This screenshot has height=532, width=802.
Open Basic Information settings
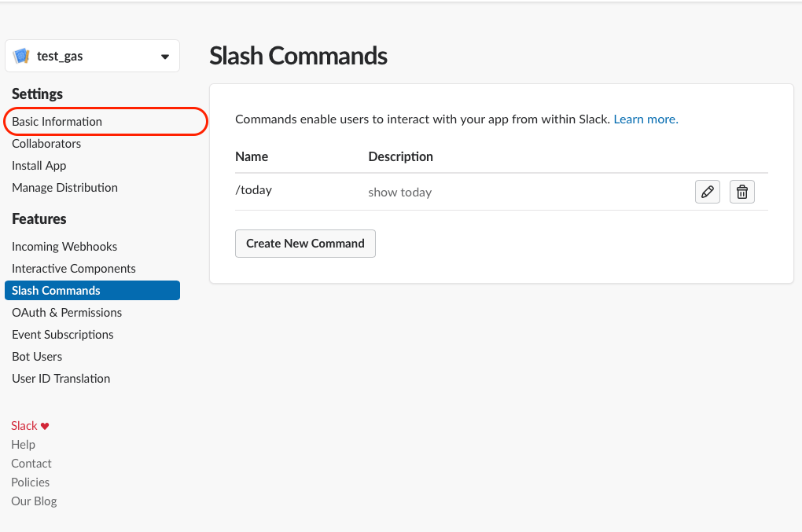[x=57, y=122]
